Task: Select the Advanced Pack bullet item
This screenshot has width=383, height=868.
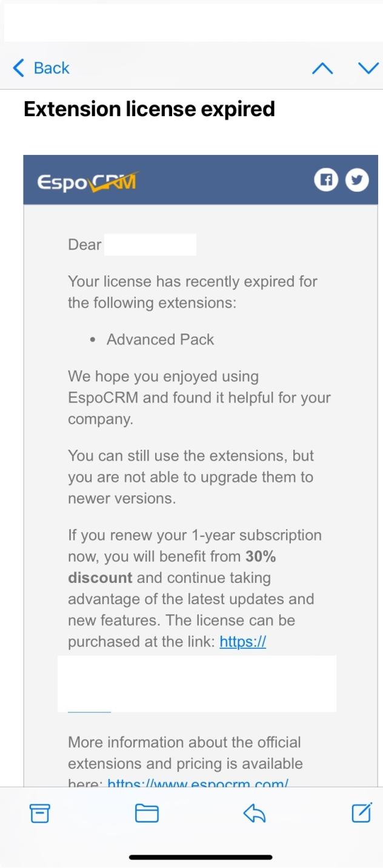Action: coord(160,340)
